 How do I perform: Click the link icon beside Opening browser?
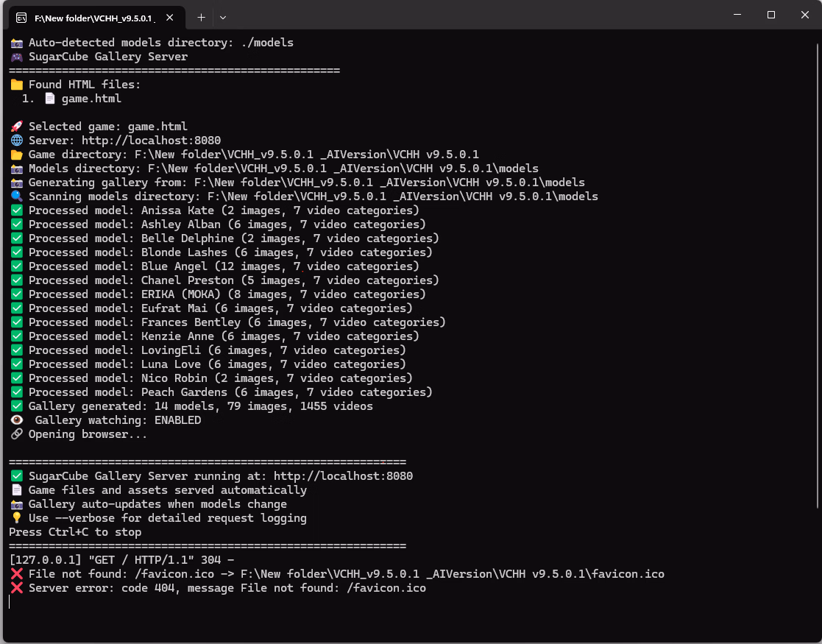[x=17, y=434]
